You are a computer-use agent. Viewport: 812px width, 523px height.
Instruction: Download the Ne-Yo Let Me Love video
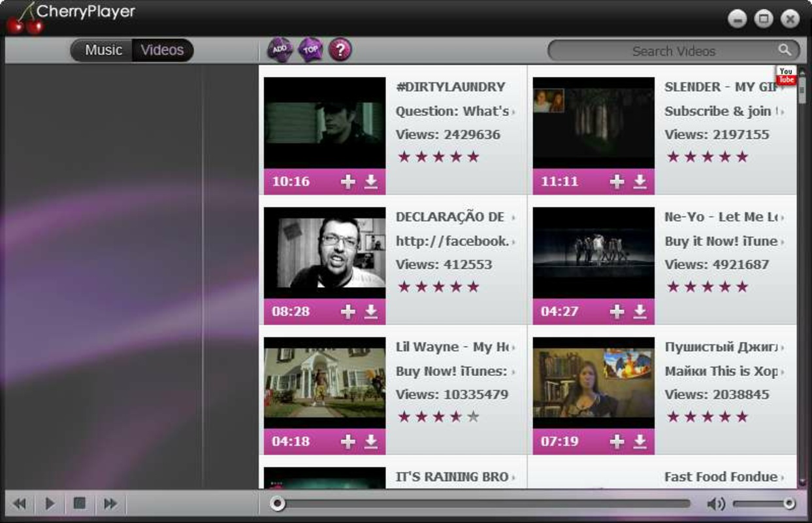(x=640, y=312)
